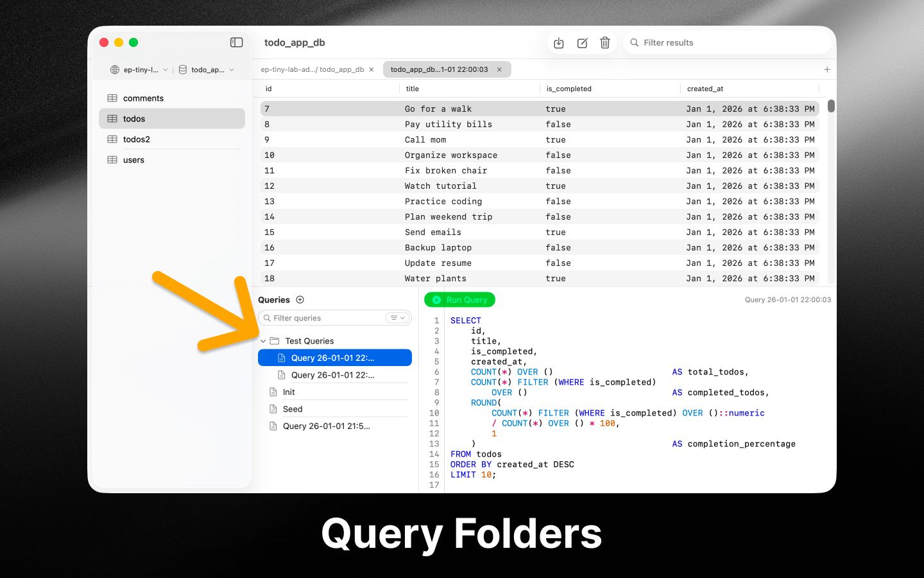The width and height of the screenshot is (924, 578).
Task: Open the todos2 table
Action: (x=140, y=139)
